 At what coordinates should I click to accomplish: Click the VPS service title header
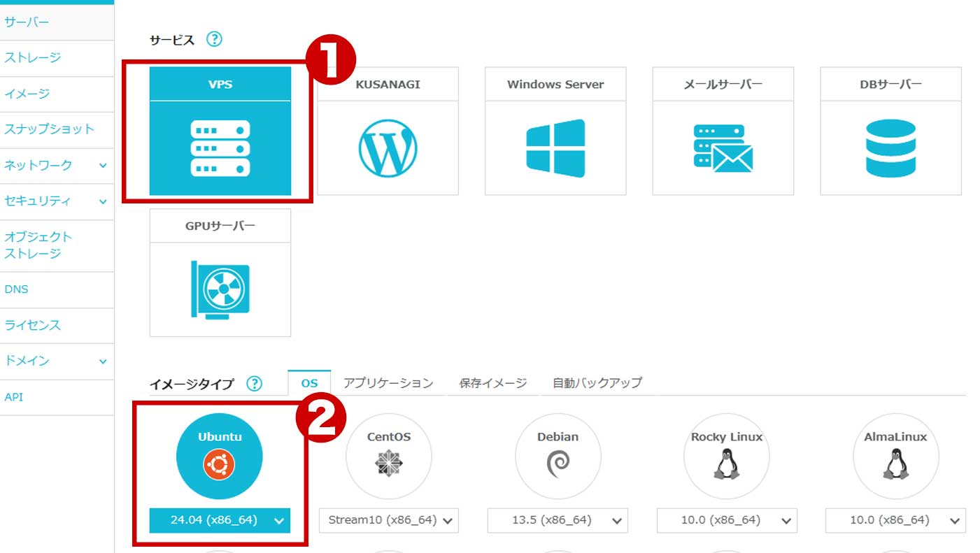(x=220, y=85)
